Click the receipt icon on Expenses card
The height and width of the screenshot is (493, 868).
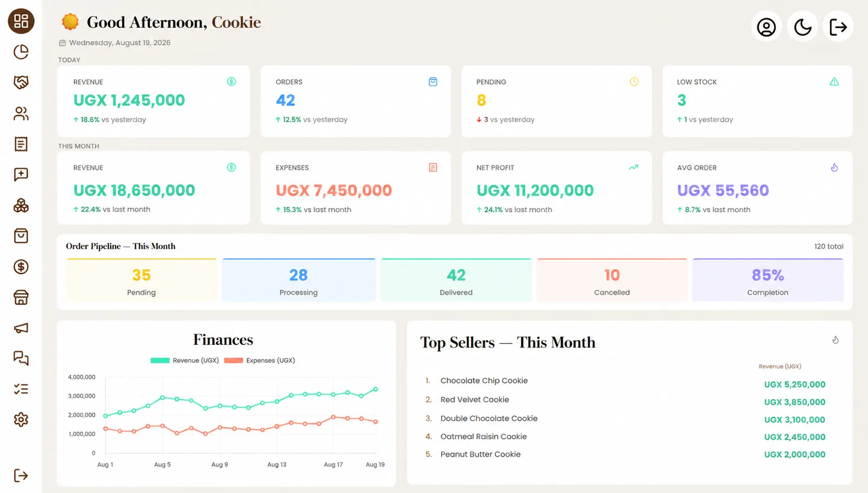coord(433,168)
